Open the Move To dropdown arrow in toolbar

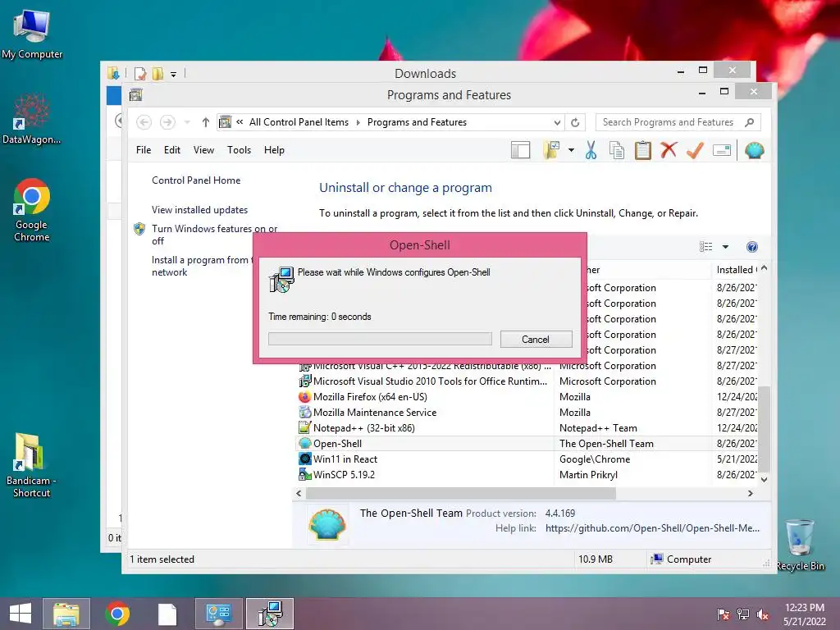571,151
